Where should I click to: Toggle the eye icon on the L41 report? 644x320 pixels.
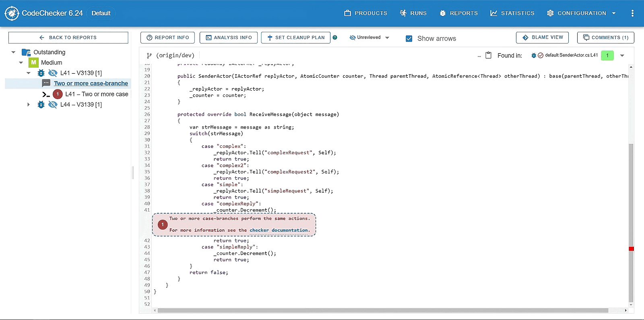point(53,73)
